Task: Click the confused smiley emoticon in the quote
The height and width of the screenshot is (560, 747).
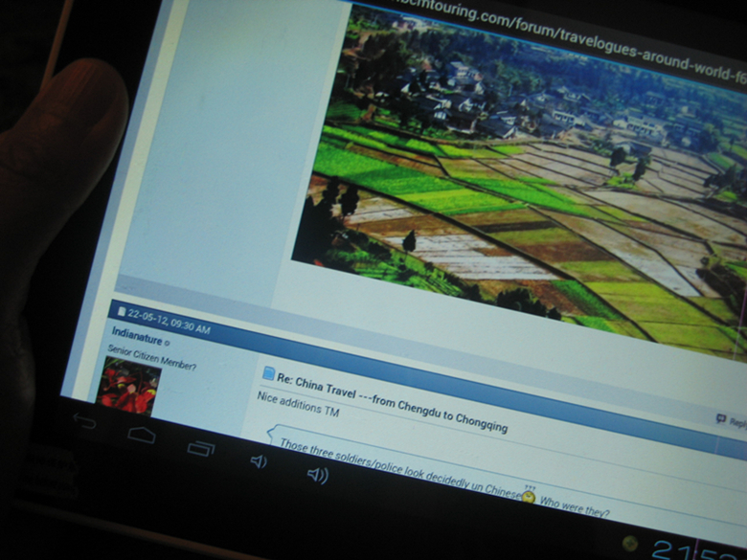Action: pyautogui.click(x=529, y=498)
